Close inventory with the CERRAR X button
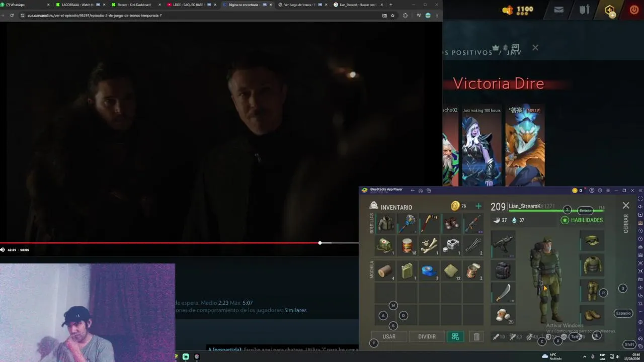 [x=626, y=206]
